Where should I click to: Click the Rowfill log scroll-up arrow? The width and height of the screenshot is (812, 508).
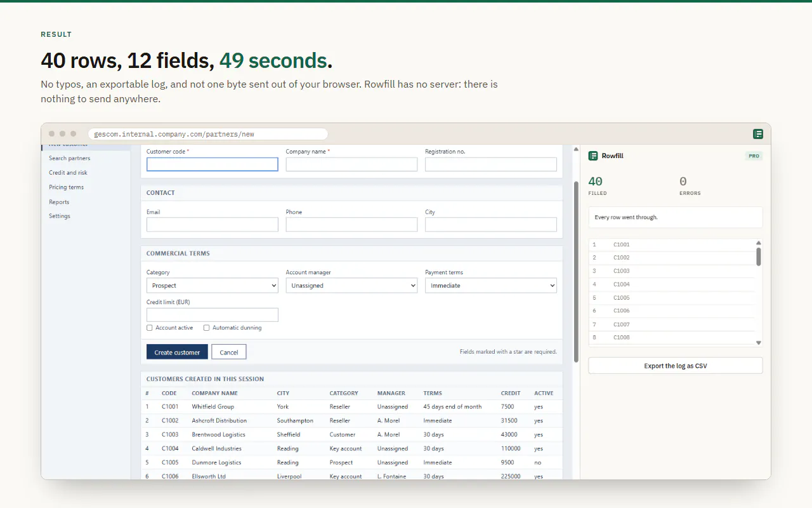[759, 243]
